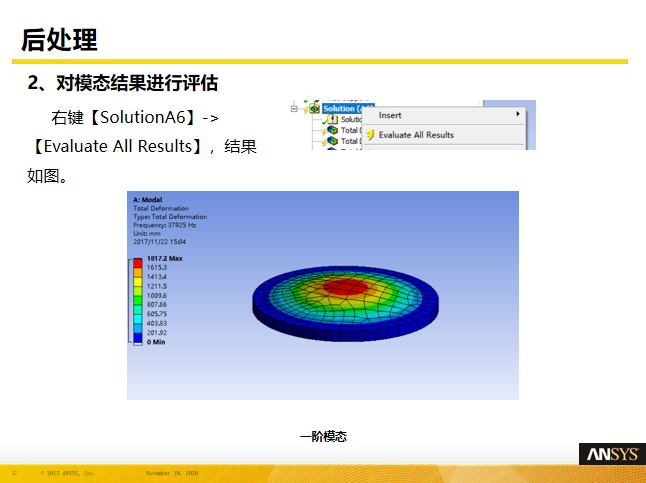646x483 pixels.
Task: Click the Solution Information tree icon
Action: (333, 120)
